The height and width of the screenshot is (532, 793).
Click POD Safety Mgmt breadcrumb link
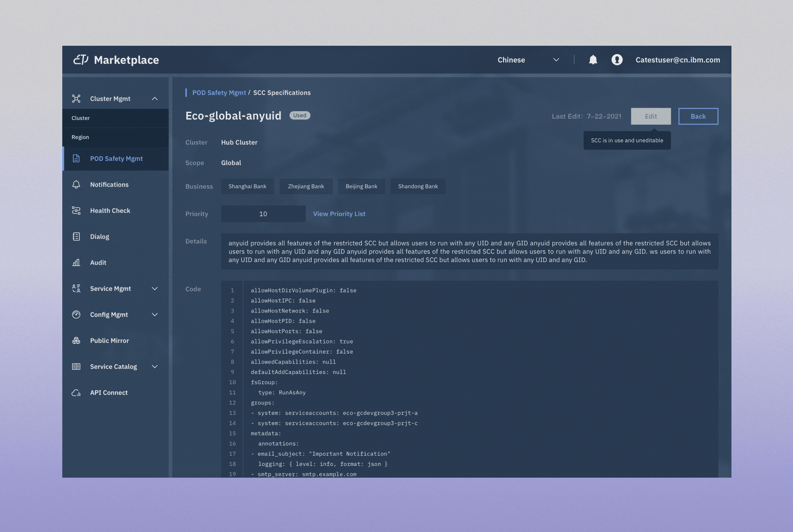pyautogui.click(x=219, y=93)
